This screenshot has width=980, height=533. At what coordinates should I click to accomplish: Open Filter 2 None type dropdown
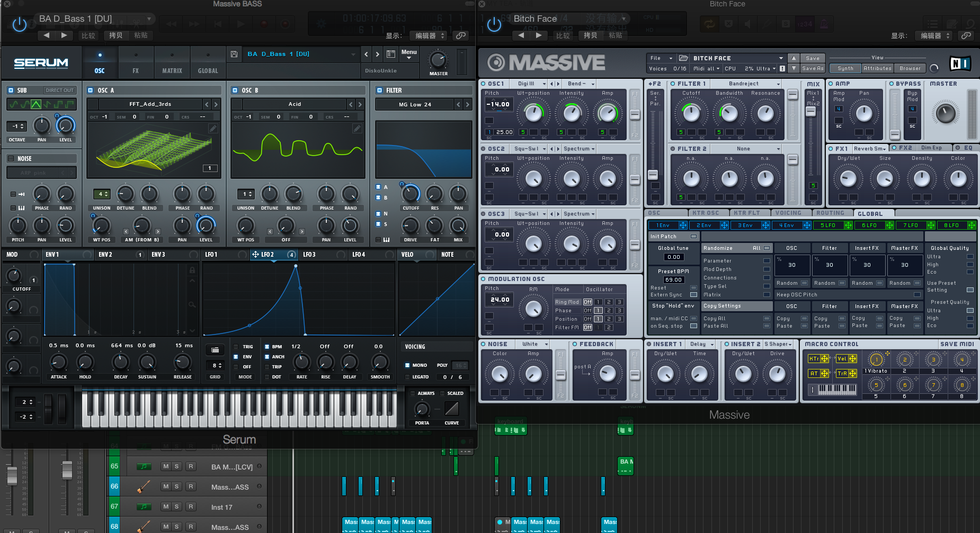coord(746,149)
